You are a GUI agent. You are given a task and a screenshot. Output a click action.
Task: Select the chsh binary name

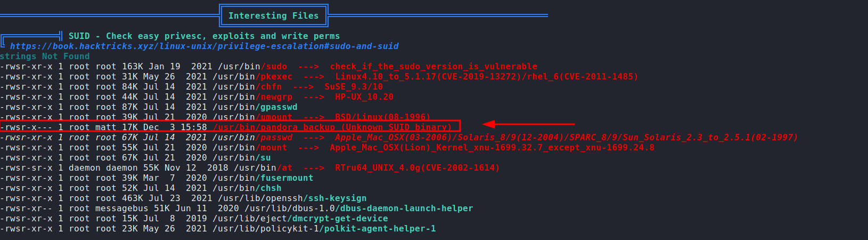271,188
